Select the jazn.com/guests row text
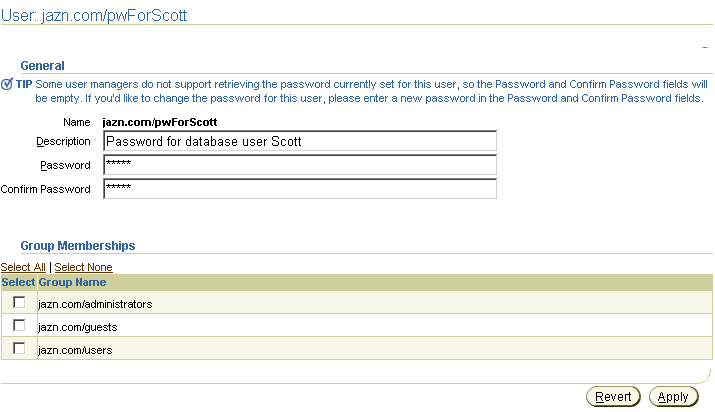Image resolution: width=715 pixels, height=412 pixels. pos(78,327)
